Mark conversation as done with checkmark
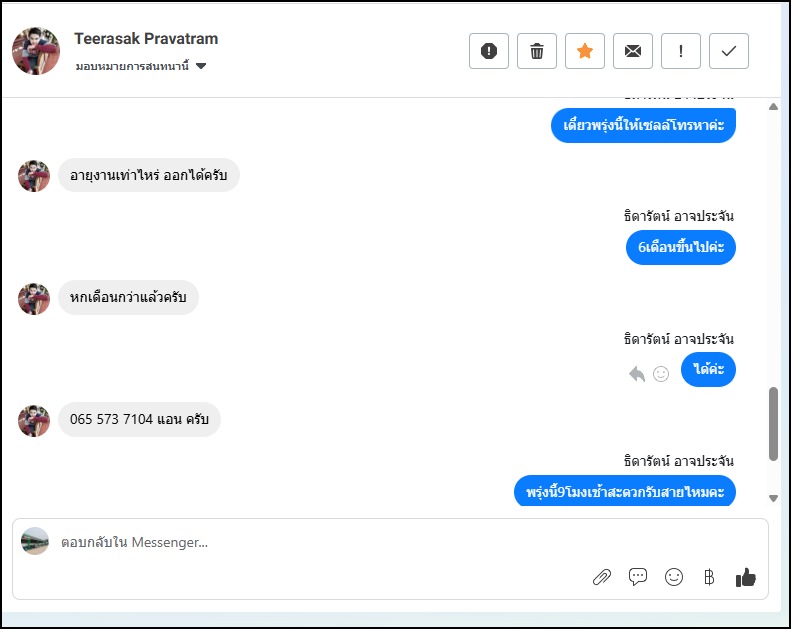The height and width of the screenshot is (629, 791). 729,51
